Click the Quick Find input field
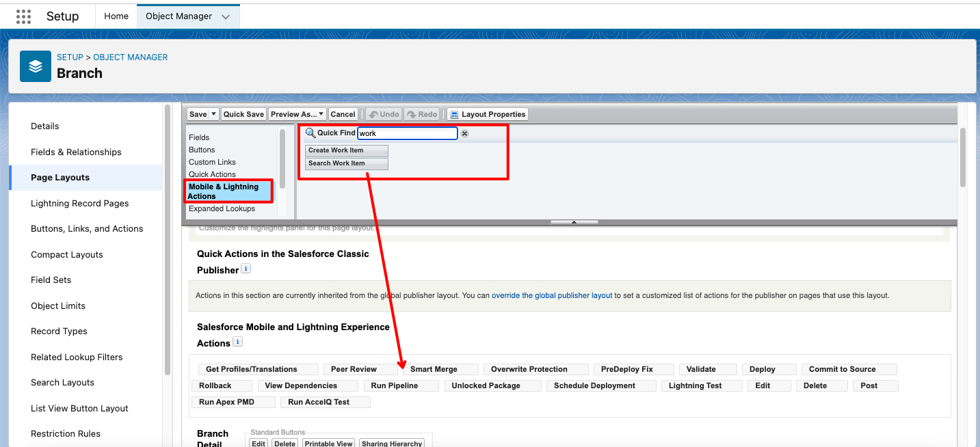Screen dimensions: 980x447 (408, 133)
